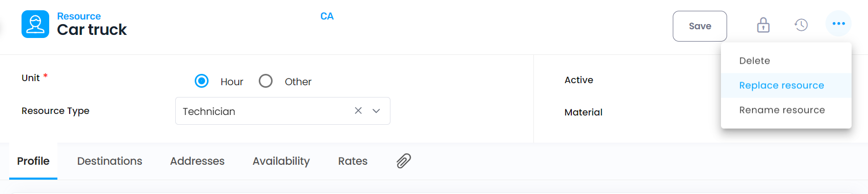Open the history clock icon

[x=801, y=25]
